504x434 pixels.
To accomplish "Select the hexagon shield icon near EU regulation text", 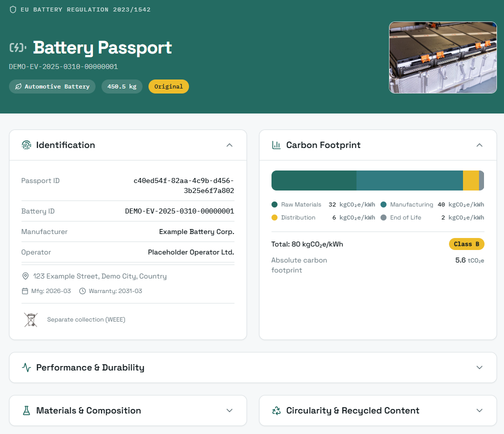I will coord(13,9).
